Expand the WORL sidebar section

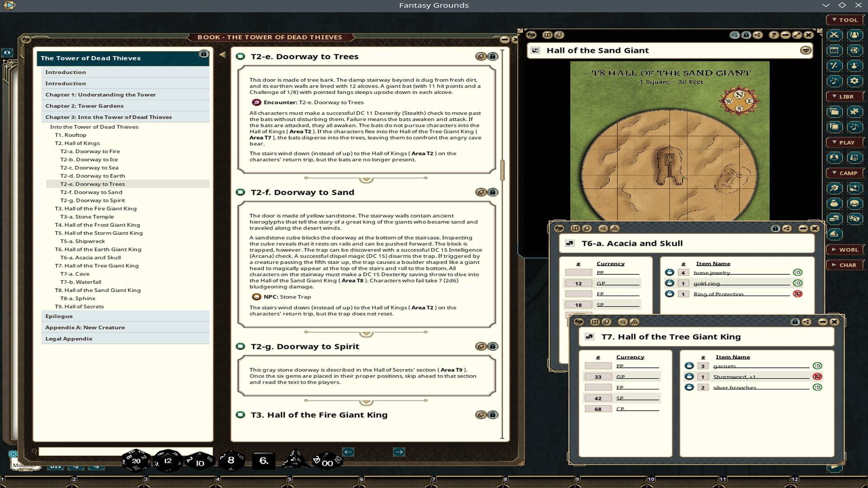[845, 249]
